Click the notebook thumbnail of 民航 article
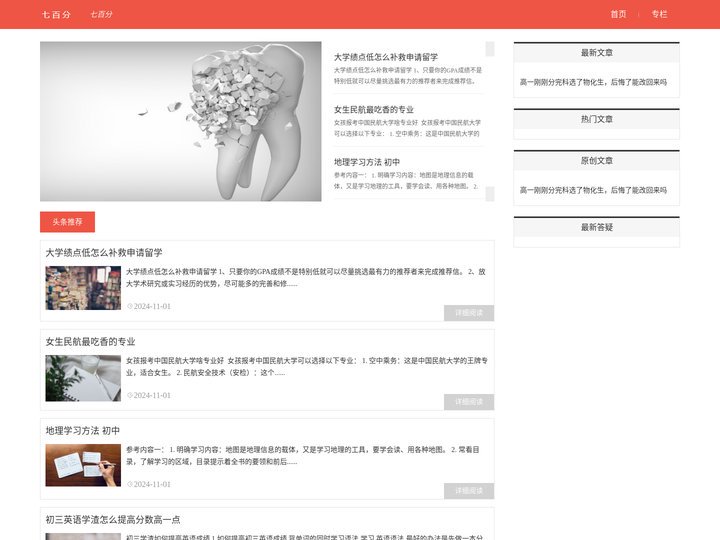This screenshot has width=720, height=540. (x=83, y=378)
